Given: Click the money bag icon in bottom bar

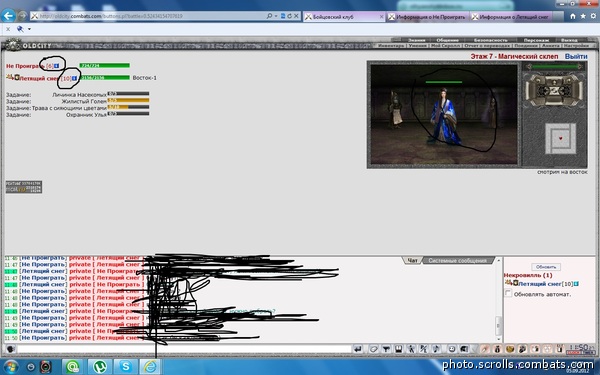Looking at the screenshot, I should click(497, 349).
